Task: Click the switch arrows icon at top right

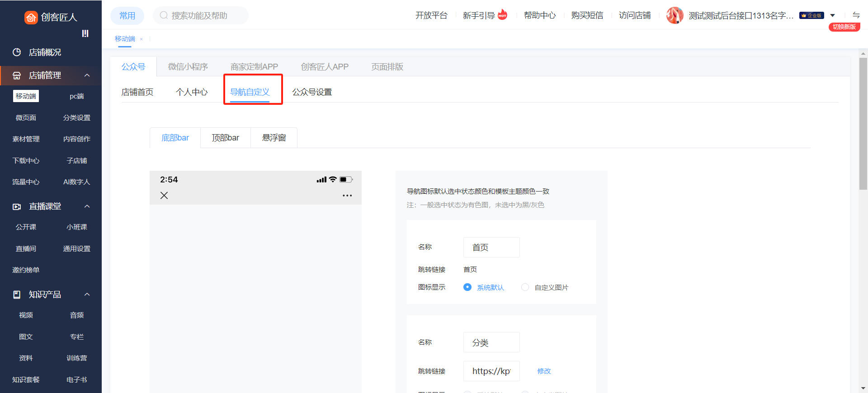Action: click(856, 15)
